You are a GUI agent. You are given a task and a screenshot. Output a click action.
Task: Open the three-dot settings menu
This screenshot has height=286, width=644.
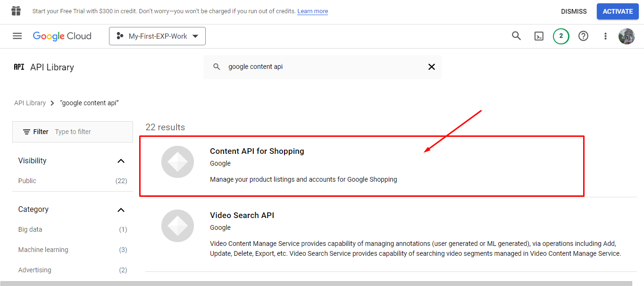pos(606,36)
